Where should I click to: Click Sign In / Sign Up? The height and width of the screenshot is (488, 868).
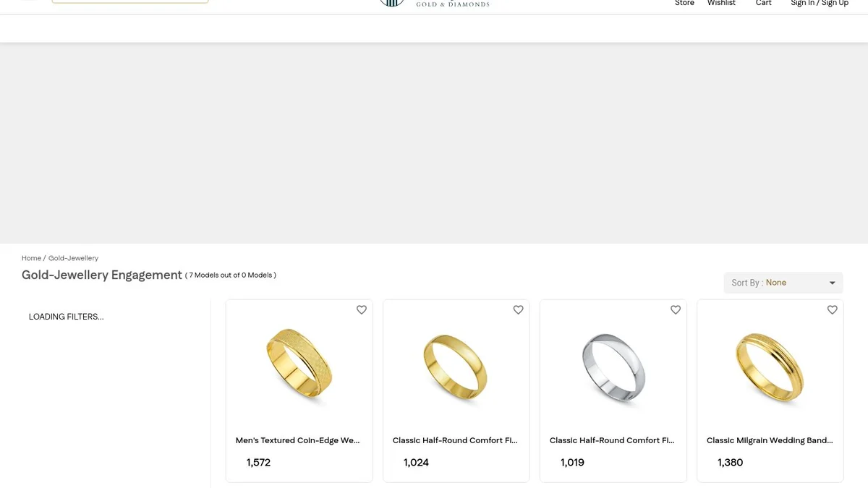click(x=820, y=4)
